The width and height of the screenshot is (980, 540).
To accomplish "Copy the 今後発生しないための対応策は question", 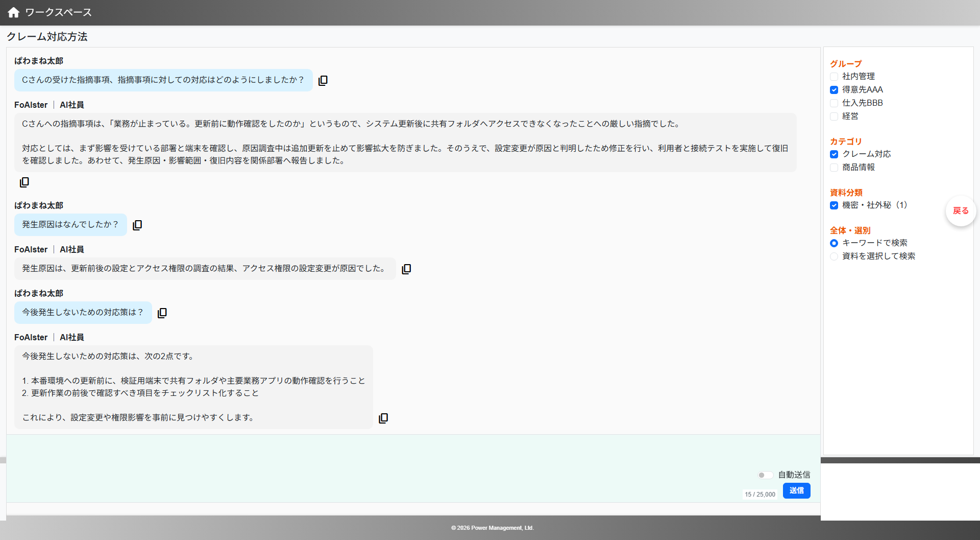I will 162,313.
